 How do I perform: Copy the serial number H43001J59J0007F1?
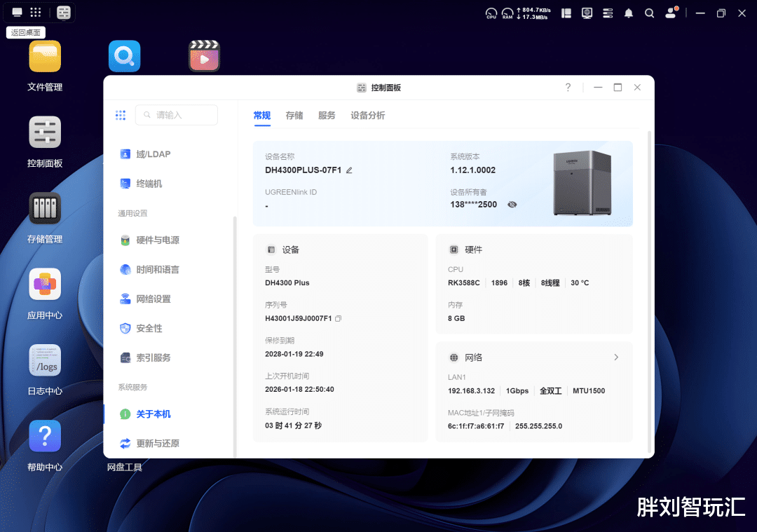pyautogui.click(x=339, y=319)
